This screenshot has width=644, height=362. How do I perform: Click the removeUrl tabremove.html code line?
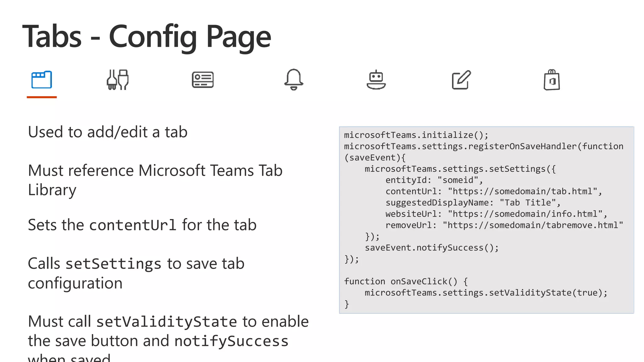coord(504,225)
